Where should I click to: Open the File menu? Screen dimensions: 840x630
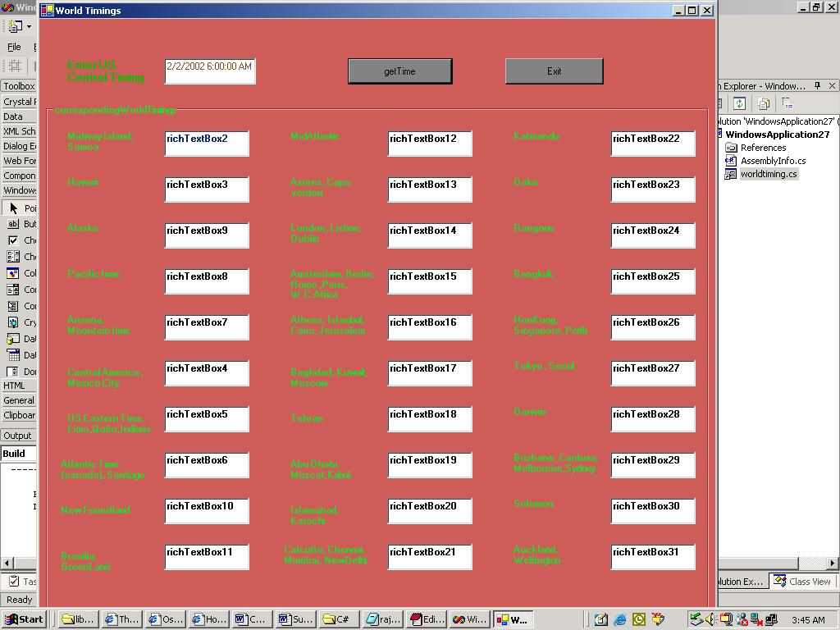click(x=14, y=47)
